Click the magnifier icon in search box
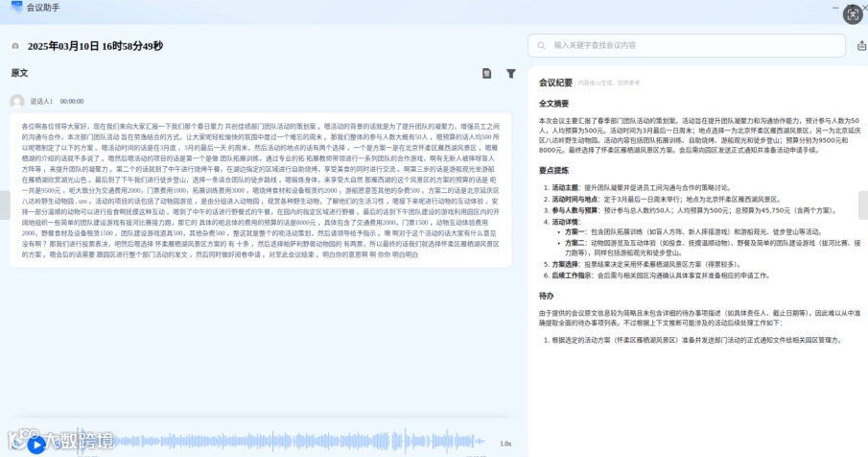The image size is (868, 457). (541, 45)
